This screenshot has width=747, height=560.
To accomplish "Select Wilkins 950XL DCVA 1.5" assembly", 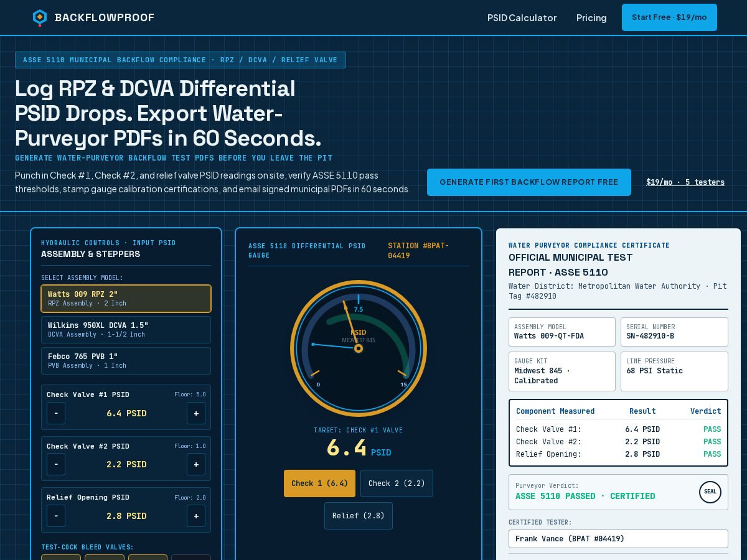I will tap(126, 330).
